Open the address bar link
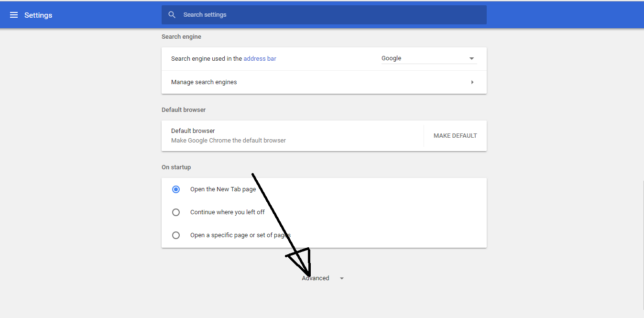Viewport: 644px width, 318px height. point(260,58)
